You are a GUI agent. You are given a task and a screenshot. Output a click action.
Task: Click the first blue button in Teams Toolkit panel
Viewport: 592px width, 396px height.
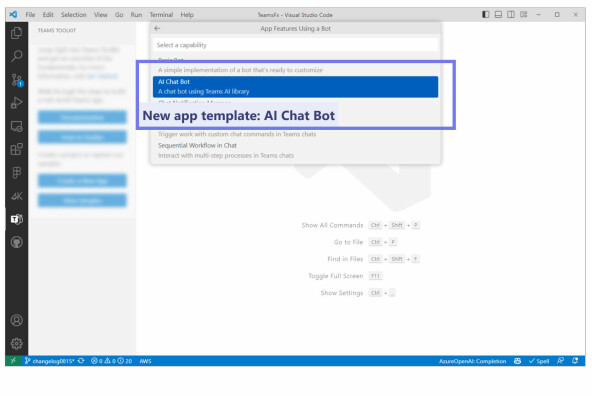82,117
